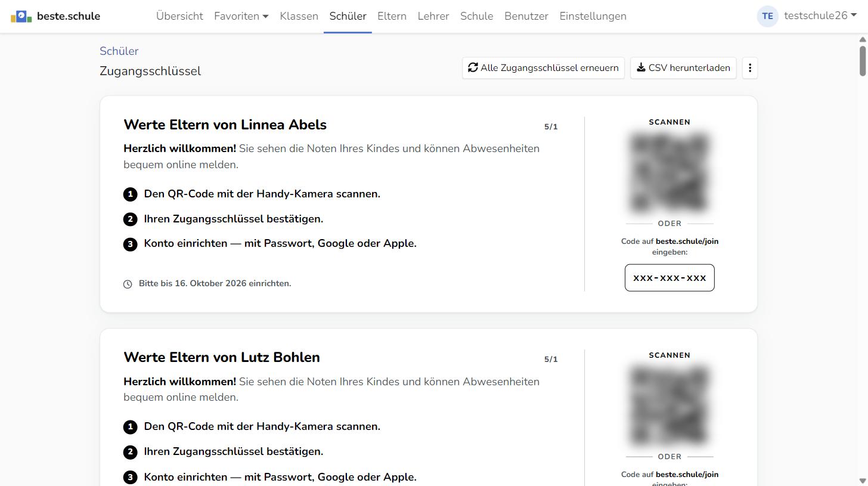Click the 5/1 class label in Lutz Bohlen's card
Viewport: 868px width, 486px height.
tap(551, 360)
